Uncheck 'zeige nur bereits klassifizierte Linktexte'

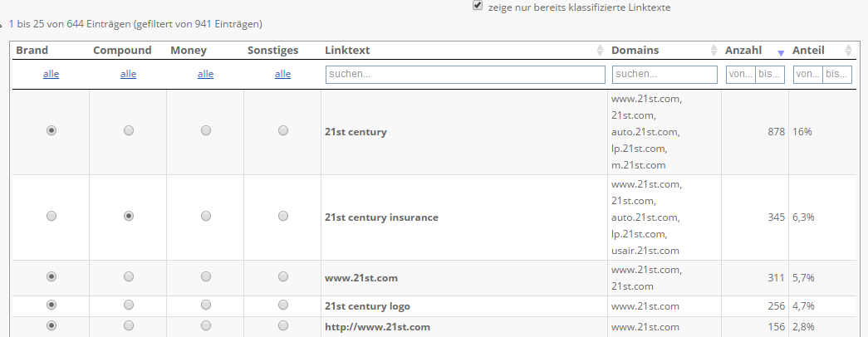click(x=478, y=6)
